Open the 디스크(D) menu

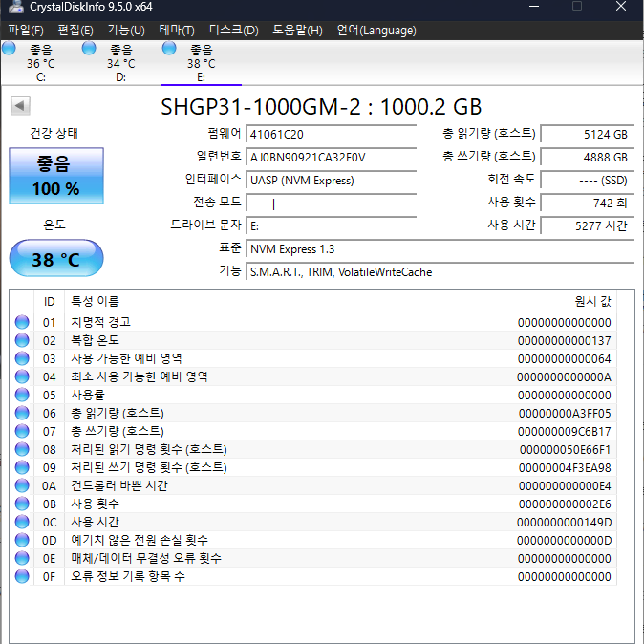pos(234,31)
